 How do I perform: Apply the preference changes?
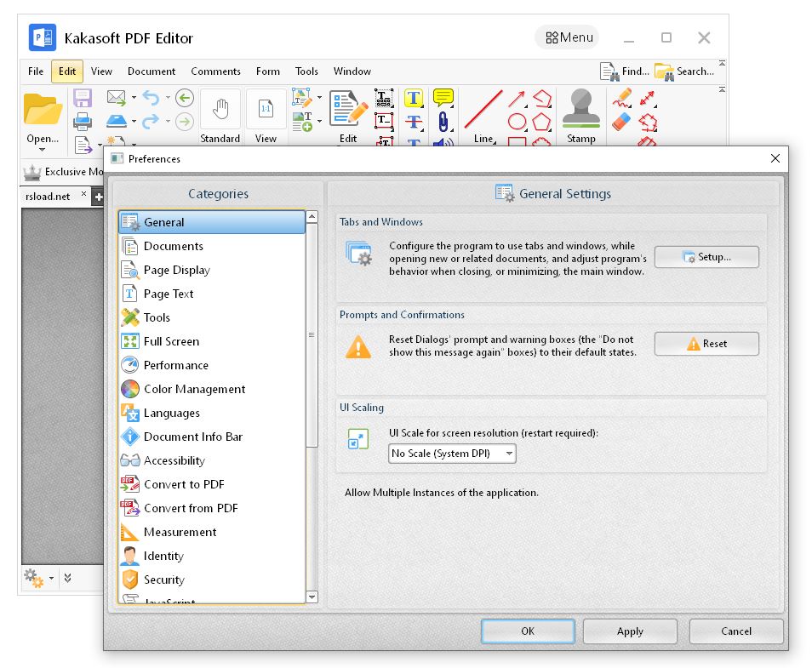630,631
